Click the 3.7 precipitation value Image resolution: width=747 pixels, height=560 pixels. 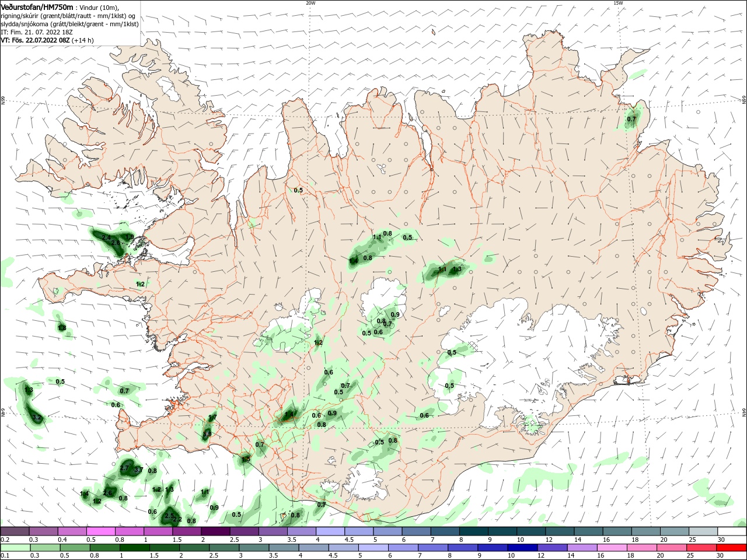138,470
